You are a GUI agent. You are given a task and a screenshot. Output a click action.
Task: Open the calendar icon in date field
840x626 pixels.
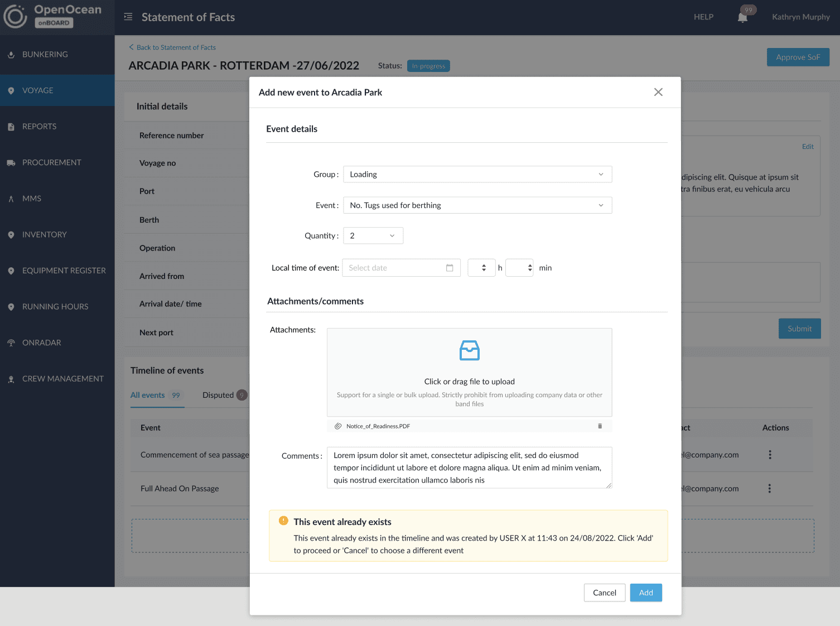tap(450, 268)
